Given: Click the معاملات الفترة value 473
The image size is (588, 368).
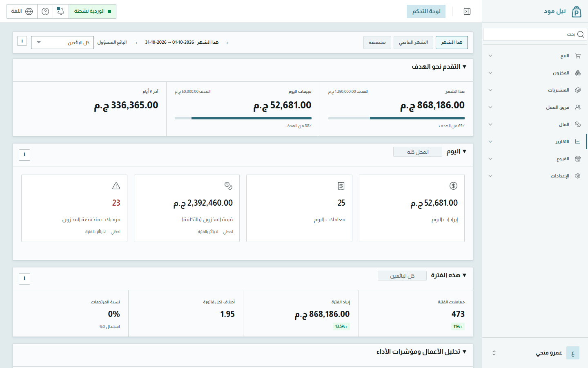Looking at the screenshot, I should tap(458, 314).
